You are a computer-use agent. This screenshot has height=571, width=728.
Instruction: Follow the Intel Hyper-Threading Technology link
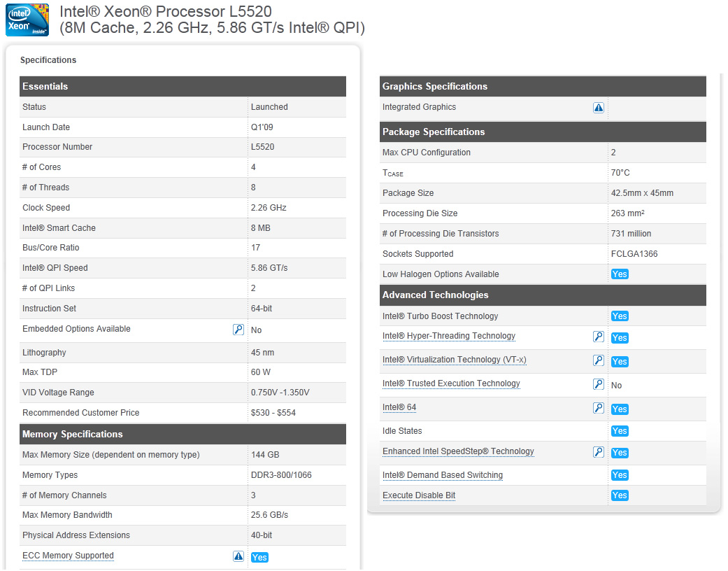(449, 336)
